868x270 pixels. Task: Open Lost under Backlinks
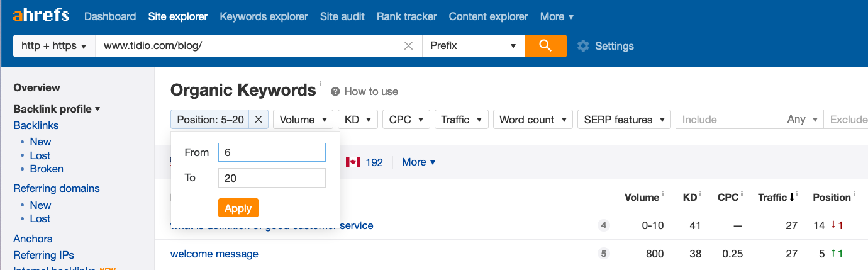coord(40,155)
